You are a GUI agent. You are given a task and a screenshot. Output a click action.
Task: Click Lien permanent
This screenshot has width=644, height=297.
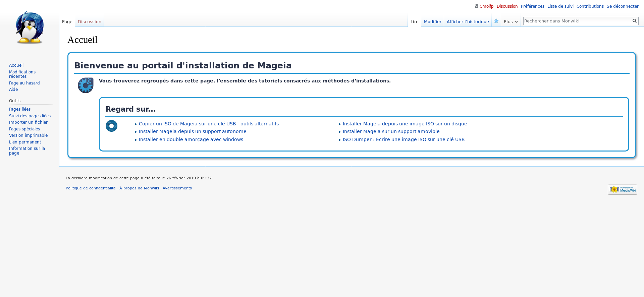tap(25, 142)
